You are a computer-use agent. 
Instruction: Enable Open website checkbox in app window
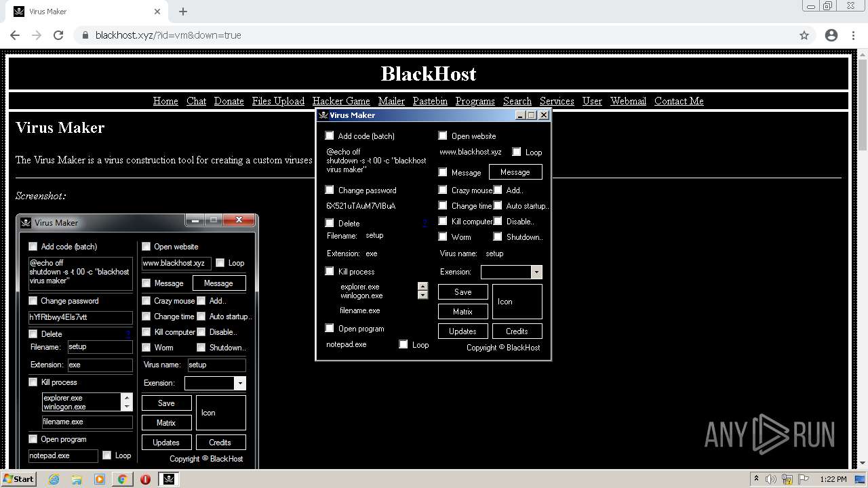[x=443, y=136]
